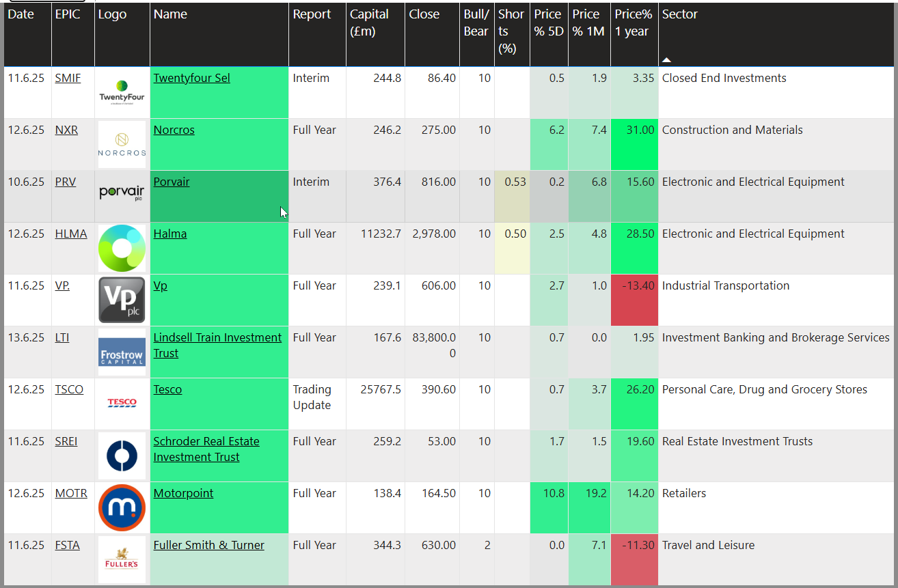Open Schroder Real Estate Investment Trust link

point(206,449)
